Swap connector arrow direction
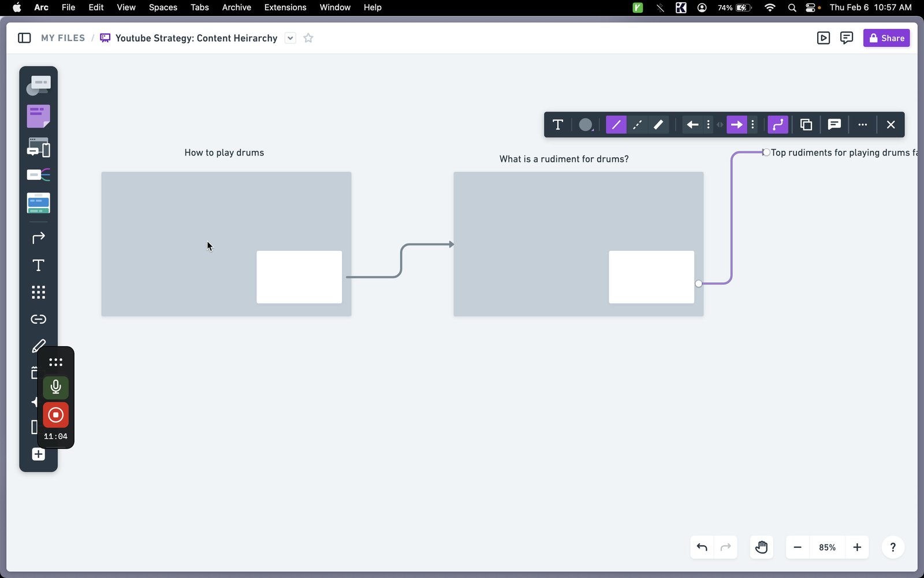 pyautogui.click(x=720, y=125)
